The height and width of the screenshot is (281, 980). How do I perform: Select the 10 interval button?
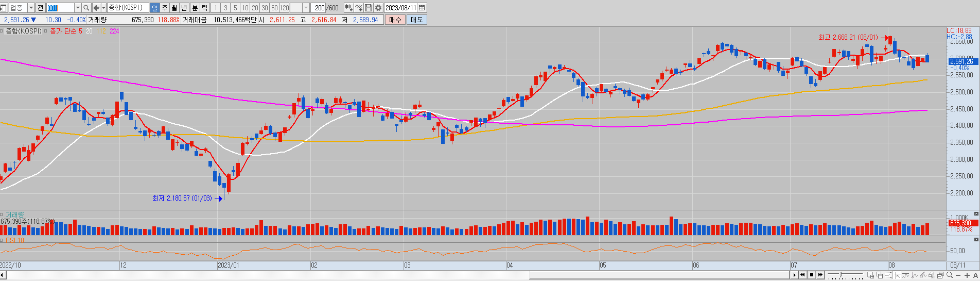coord(245,8)
